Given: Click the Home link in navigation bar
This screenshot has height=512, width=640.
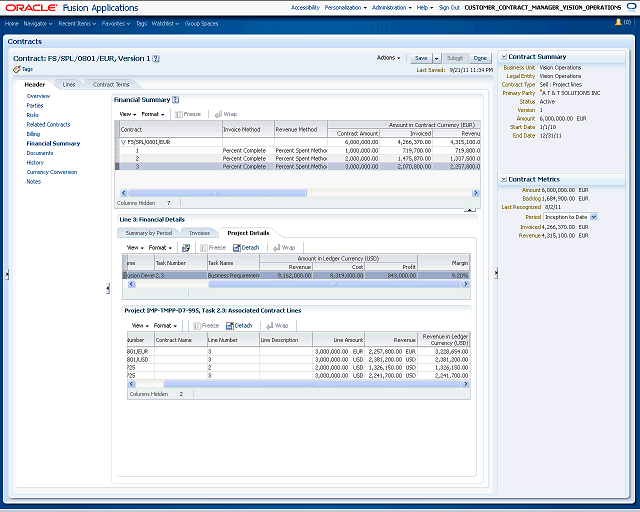Looking at the screenshot, I should 11,24.
